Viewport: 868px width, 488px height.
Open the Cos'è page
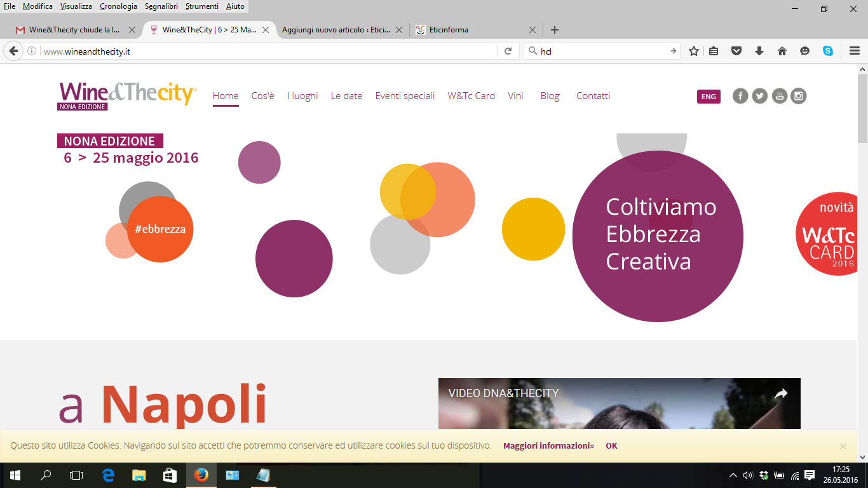tap(262, 96)
